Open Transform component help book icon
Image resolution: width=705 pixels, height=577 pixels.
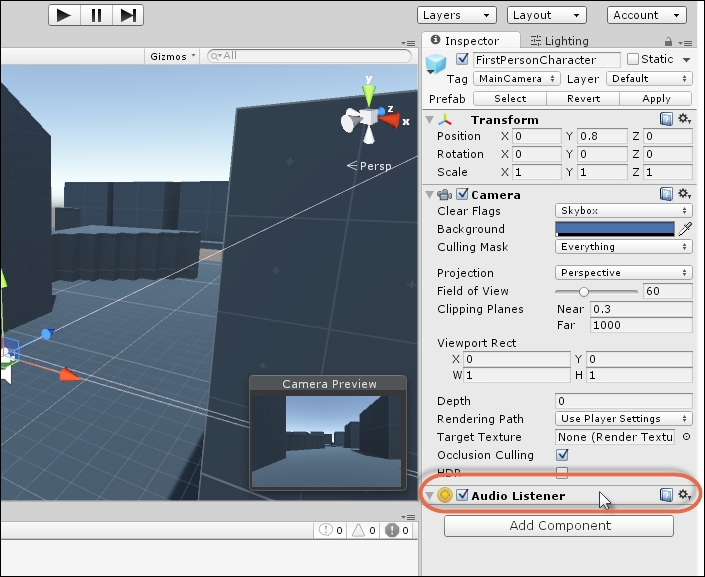666,119
